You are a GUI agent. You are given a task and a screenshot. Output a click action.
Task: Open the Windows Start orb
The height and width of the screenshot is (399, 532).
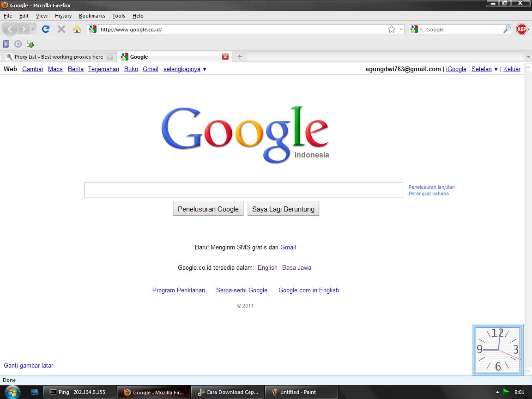[x=12, y=392]
